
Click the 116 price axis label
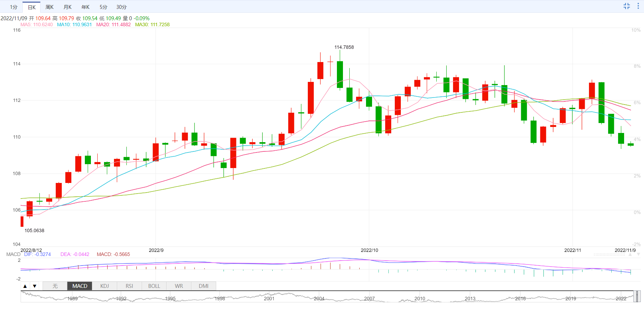pos(17,30)
